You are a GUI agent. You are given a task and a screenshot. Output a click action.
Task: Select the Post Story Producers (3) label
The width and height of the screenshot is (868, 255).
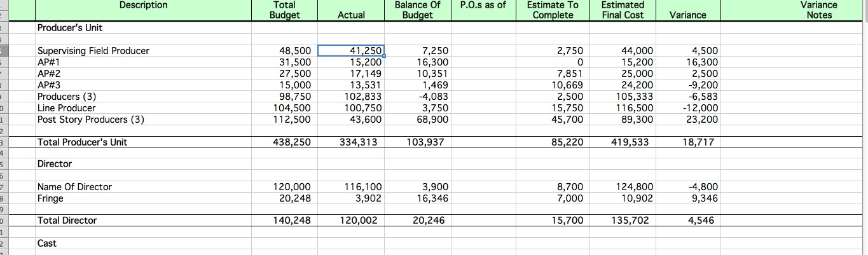(x=91, y=120)
